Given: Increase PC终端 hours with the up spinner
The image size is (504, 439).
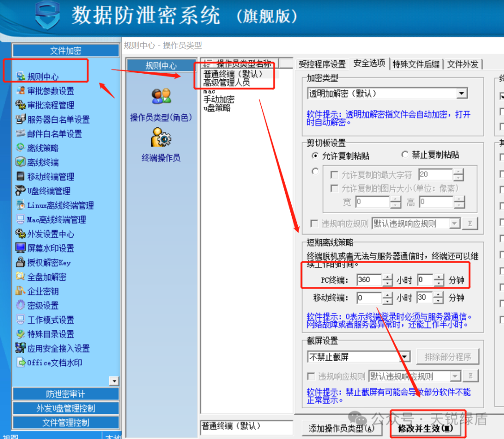Looking at the screenshot, I should 388,277.
